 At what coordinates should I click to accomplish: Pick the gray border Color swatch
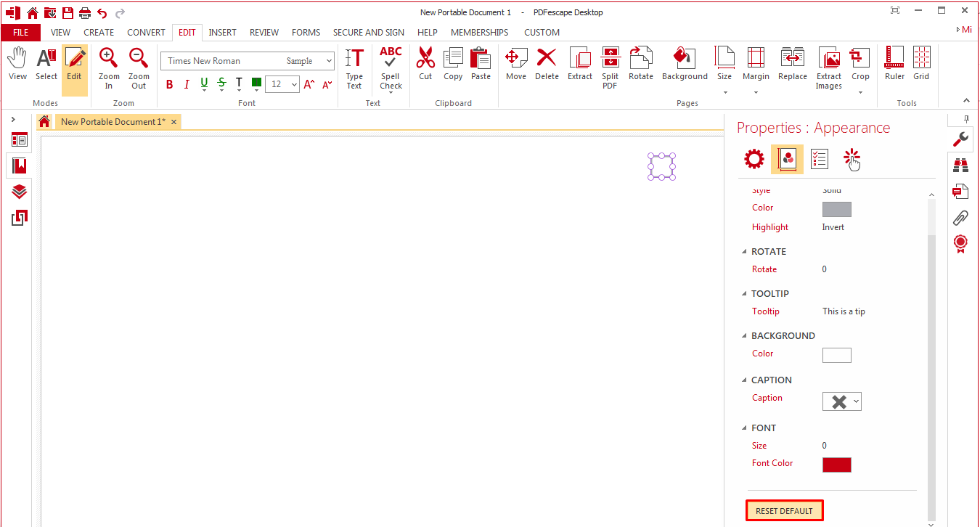tap(836, 210)
